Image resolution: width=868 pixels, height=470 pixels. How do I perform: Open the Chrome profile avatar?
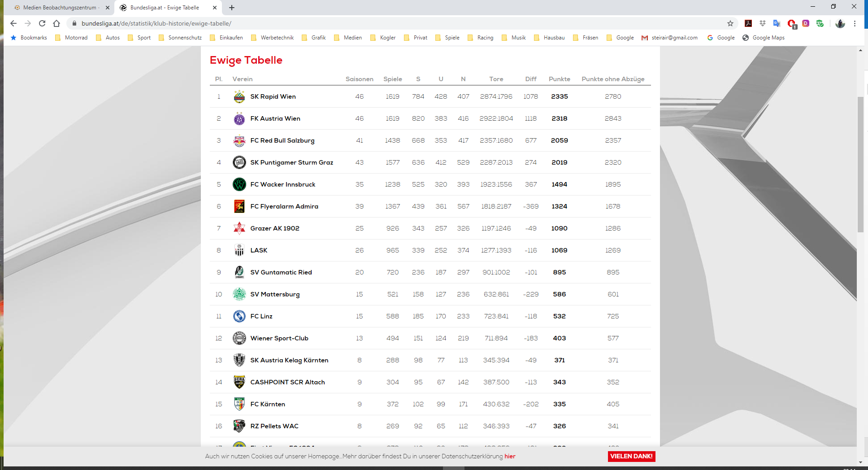pyautogui.click(x=840, y=23)
